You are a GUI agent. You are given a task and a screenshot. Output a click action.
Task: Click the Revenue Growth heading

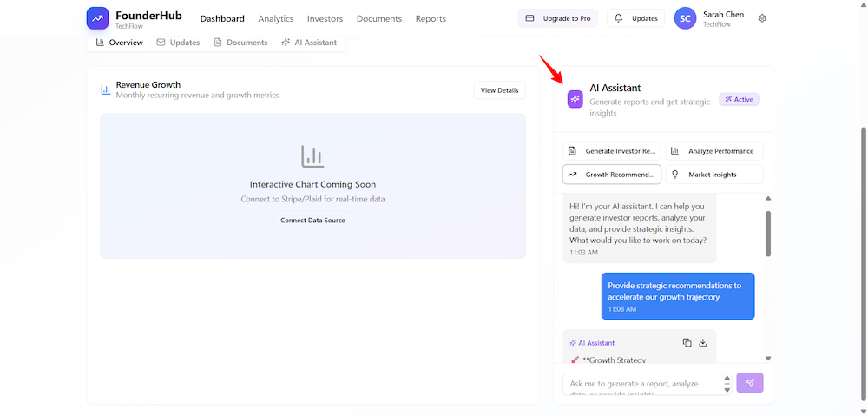pyautogui.click(x=148, y=85)
